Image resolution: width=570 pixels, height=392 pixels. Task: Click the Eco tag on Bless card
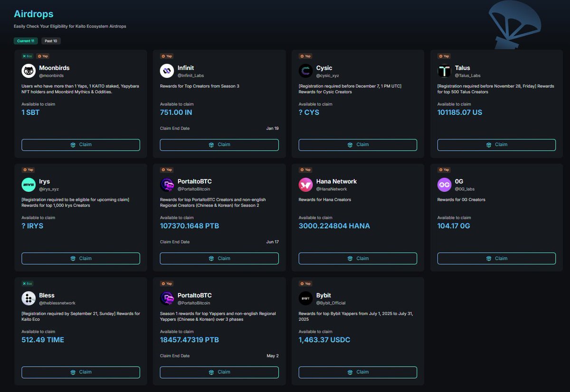click(28, 283)
